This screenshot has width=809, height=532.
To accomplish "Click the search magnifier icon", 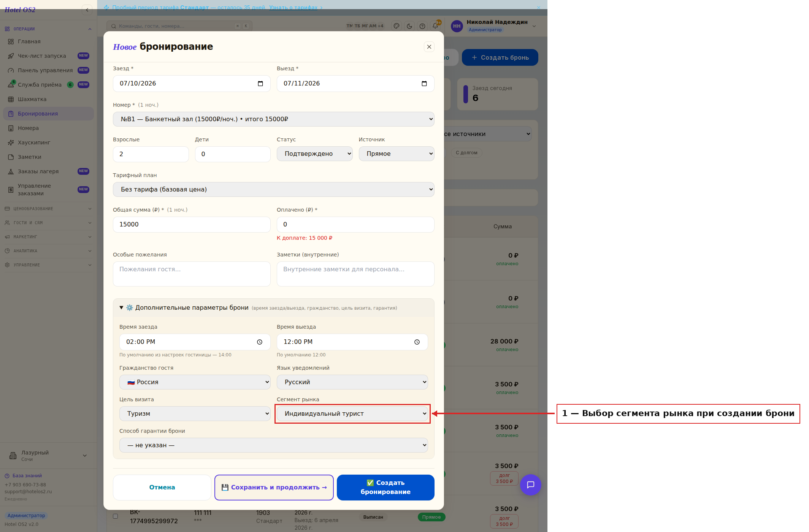I will (114, 26).
